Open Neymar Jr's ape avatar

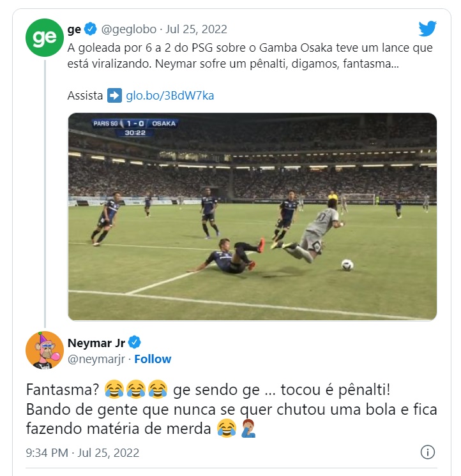pyautogui.click(x=45, y=350)
